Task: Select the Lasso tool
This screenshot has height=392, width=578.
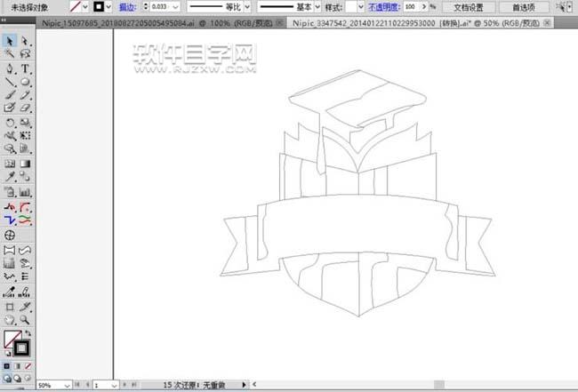Action: pyautogui.click(x=25, y=54)
